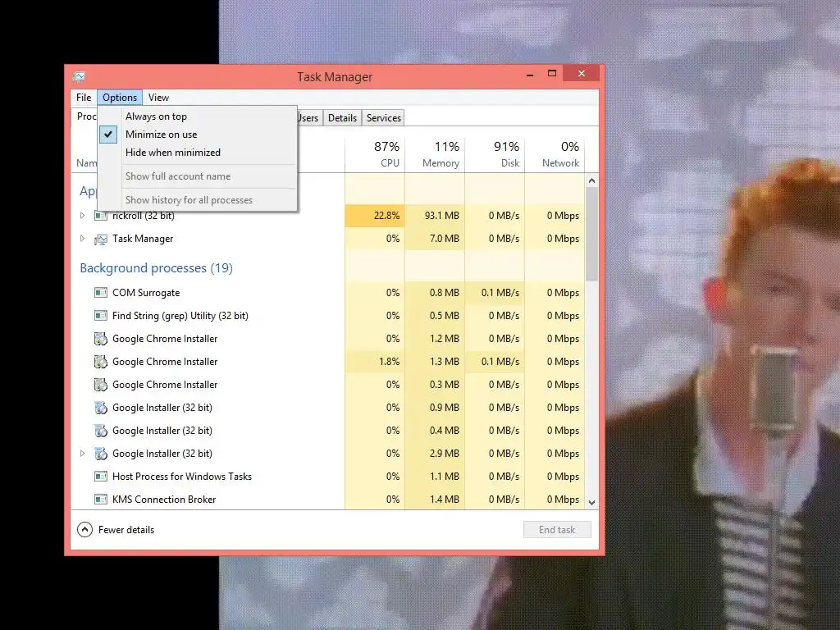
Task: Select the KMS Connection Broker row
Action: 328,500
